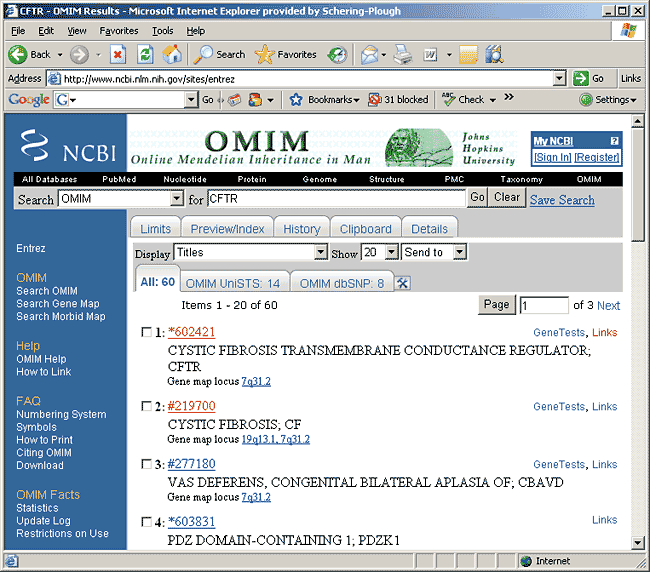Click the Google toolbar logo
Viewport: 650px width, 572px height.
point(29,99)
